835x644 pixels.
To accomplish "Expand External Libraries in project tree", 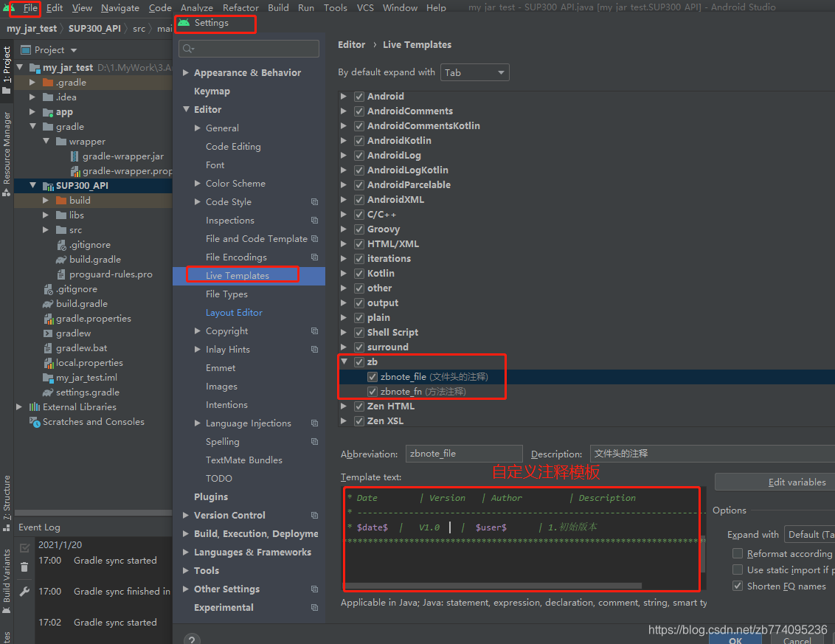I will [x=19, y=407].
